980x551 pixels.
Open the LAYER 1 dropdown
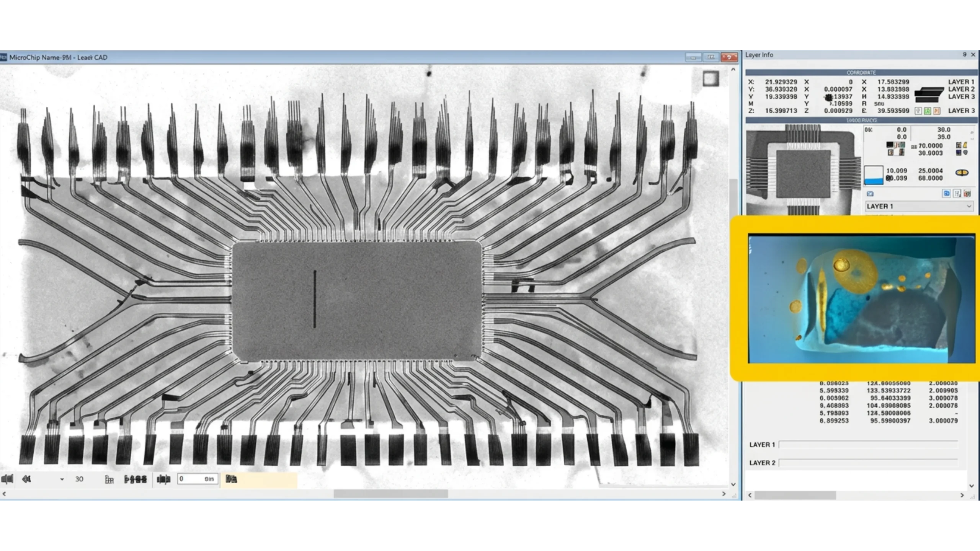[x=919, y=206]
